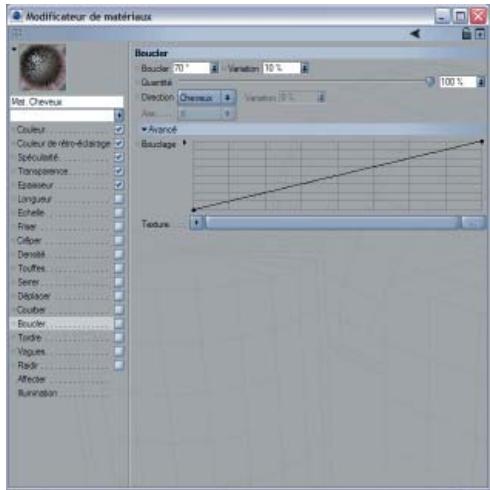The height and width of the screenshot is (490, 490).
Task: Click the grip icon at toolbar left
Action: [17, 33]
